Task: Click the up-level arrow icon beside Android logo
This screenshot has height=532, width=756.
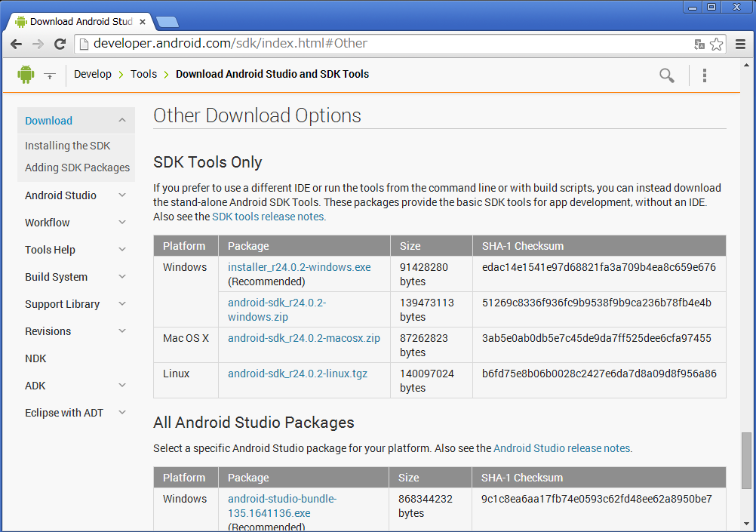Action: (x=50, y=75)
